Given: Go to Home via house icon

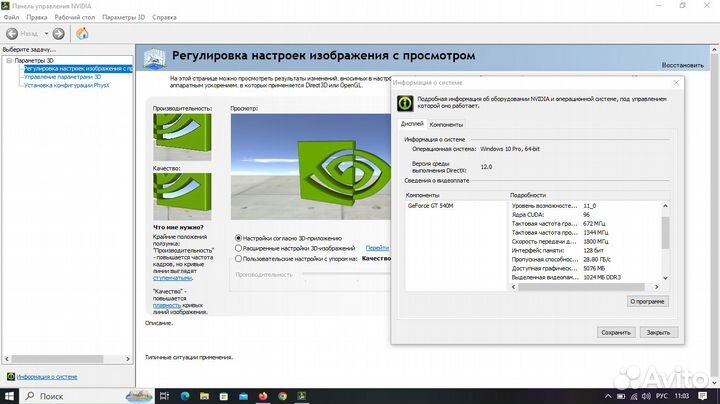Looking at the screenshot, I should [82, 34].
